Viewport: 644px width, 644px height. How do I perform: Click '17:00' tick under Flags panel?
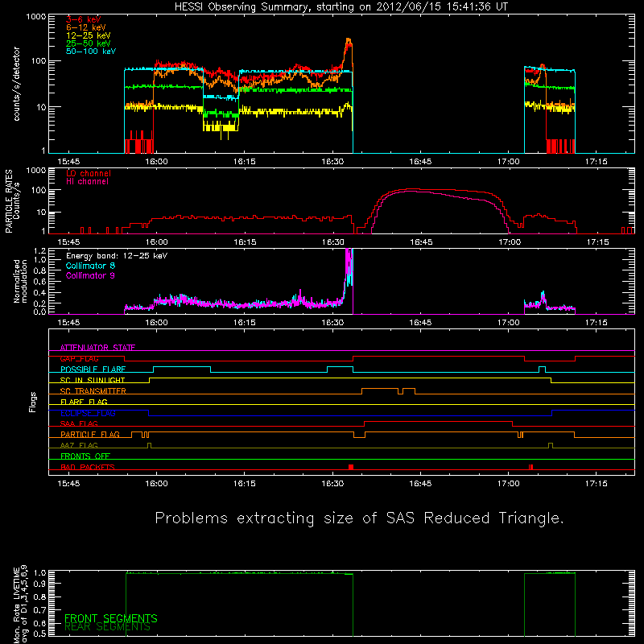(x=509, y=484)
